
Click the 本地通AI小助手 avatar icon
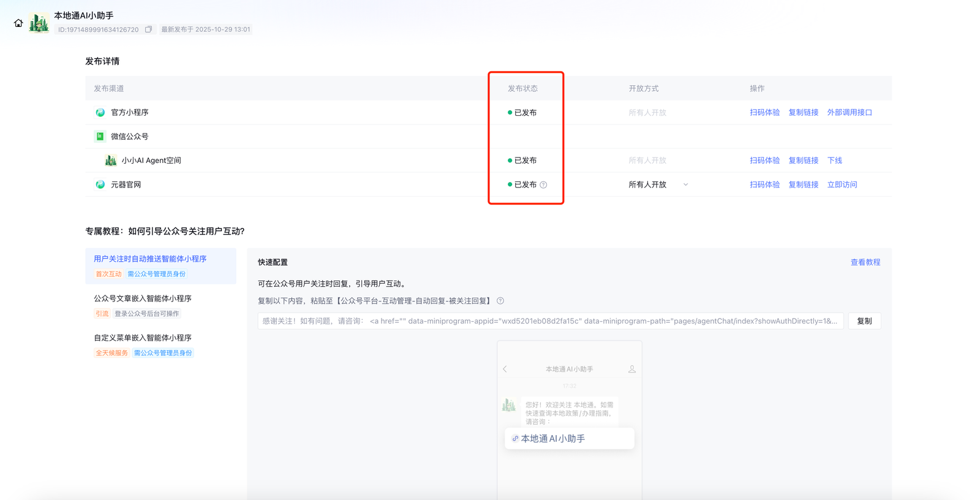coord(39,23)
